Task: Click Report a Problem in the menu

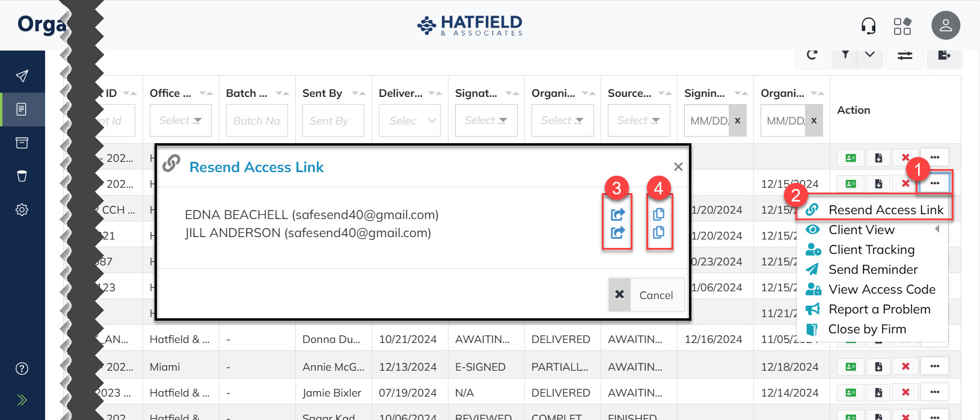Action: coord(879,309)
